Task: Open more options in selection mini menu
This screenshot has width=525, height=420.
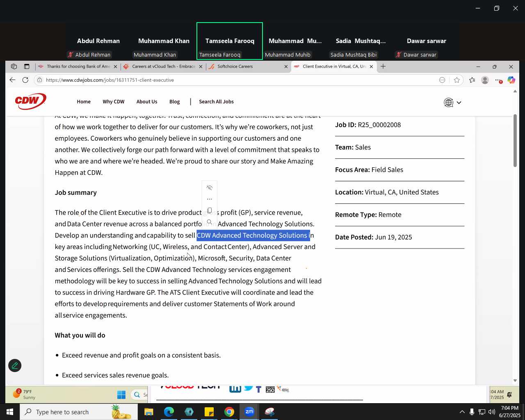Action: 210,199
